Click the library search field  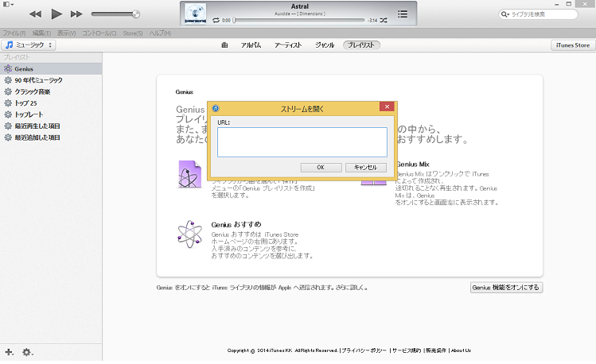tap(538, 14)
